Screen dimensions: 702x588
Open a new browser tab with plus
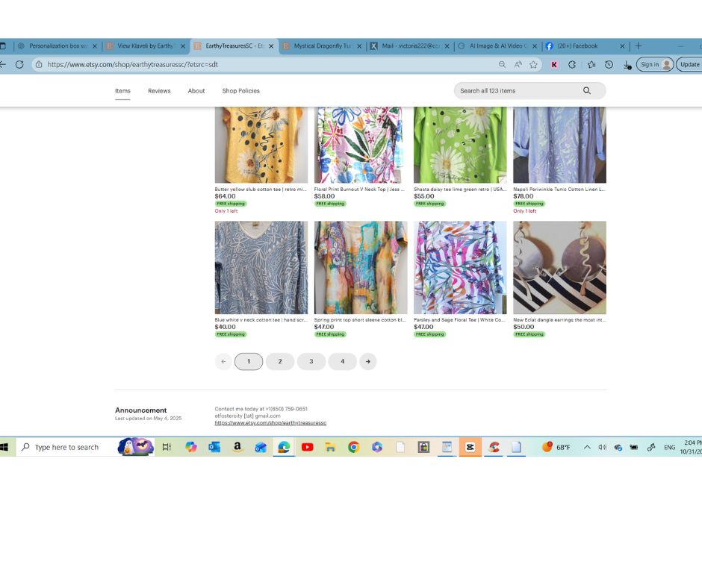point(639,46)
